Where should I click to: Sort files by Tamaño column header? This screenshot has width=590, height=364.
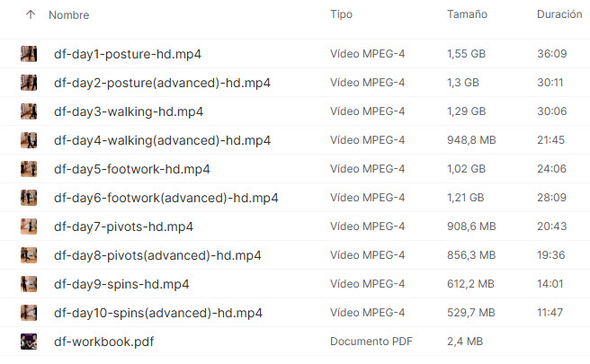click(467, 15)
